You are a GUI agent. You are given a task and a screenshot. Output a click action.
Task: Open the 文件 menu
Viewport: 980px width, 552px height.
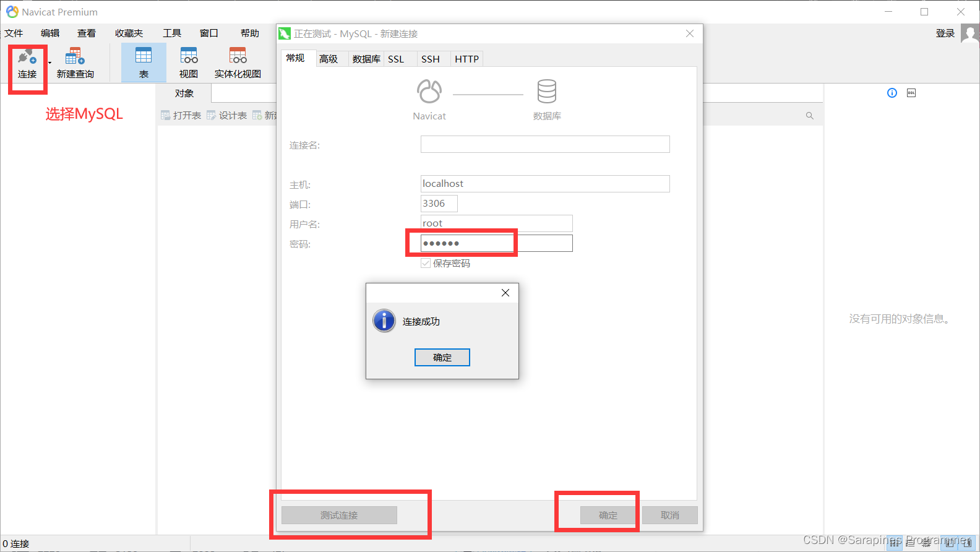tap(14, 33)
